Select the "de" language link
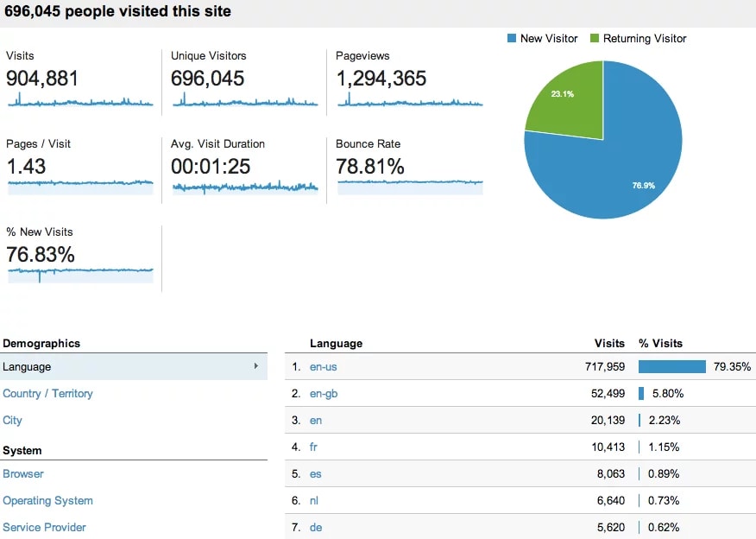 click(314, 527)
